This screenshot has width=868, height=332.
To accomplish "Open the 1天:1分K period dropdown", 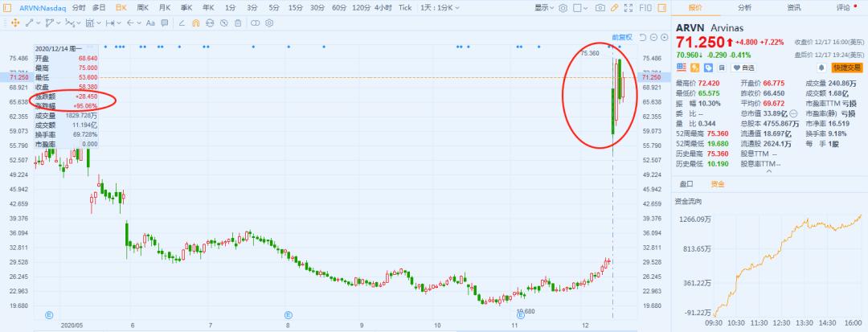I will [440, 8].
